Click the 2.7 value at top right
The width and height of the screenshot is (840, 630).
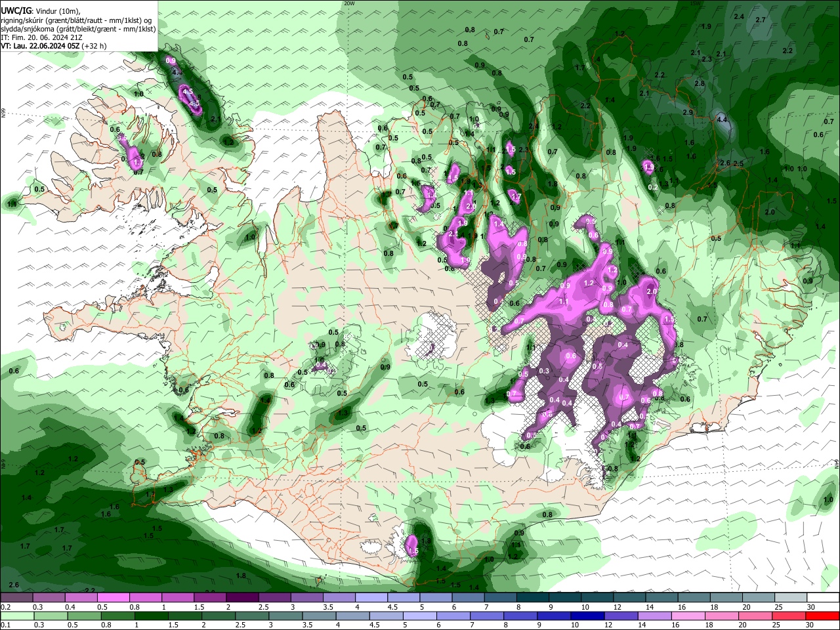click(761, 20)
